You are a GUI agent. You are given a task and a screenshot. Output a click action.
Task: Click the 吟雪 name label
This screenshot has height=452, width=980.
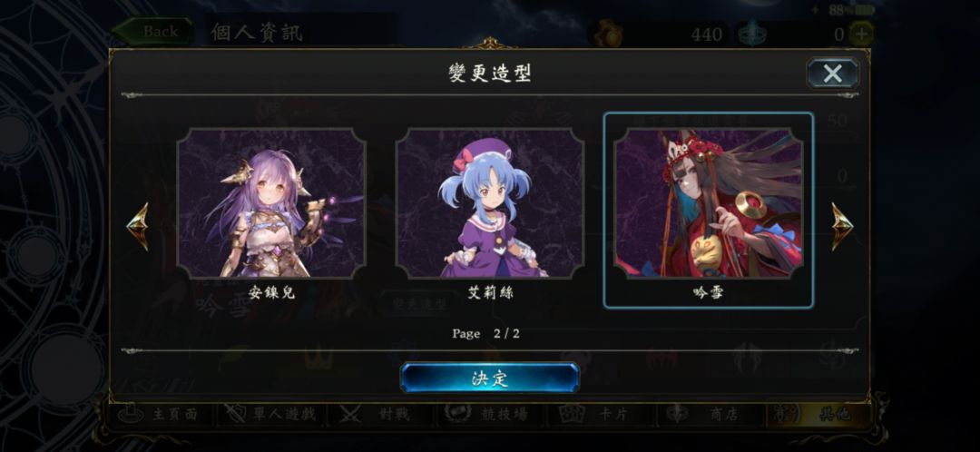708,292
